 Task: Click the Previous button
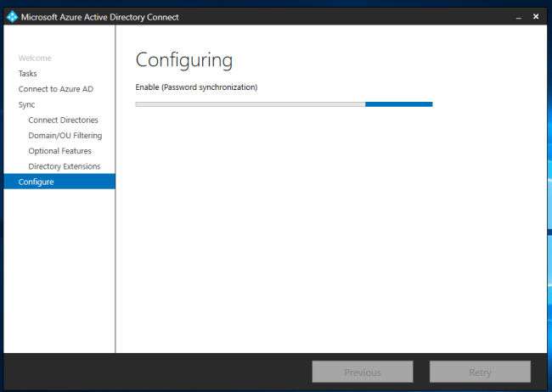[363, 372]
